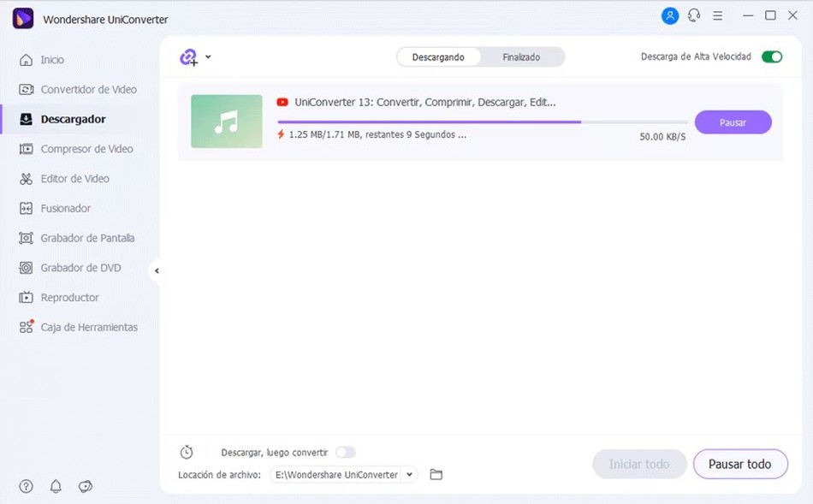The height and width of the screenshot is (504, 813).
Task: Open the Locación de archivo path dropdown
Action: coord(409,474)
